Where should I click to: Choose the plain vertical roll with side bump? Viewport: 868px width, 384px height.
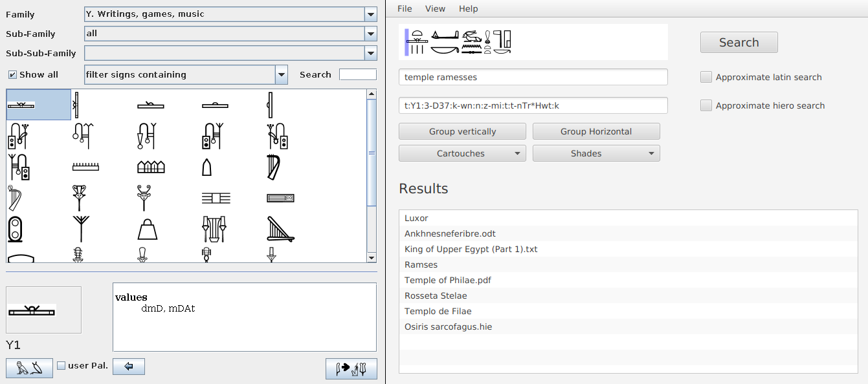tap(271, 105)
